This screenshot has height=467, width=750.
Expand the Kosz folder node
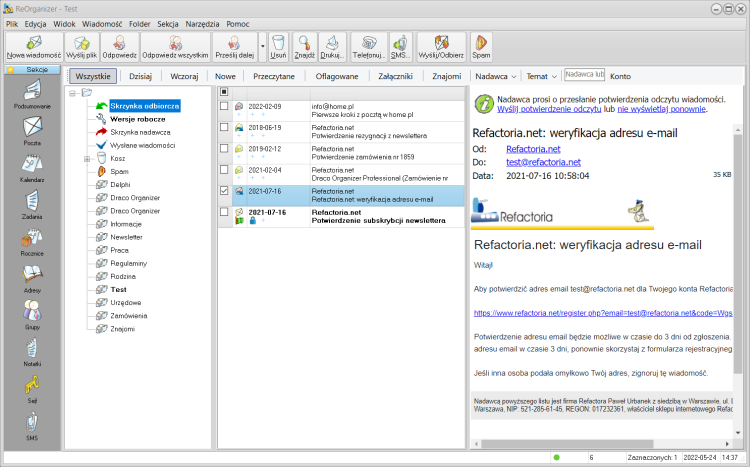pyautogui.click(x=87, y=159)
